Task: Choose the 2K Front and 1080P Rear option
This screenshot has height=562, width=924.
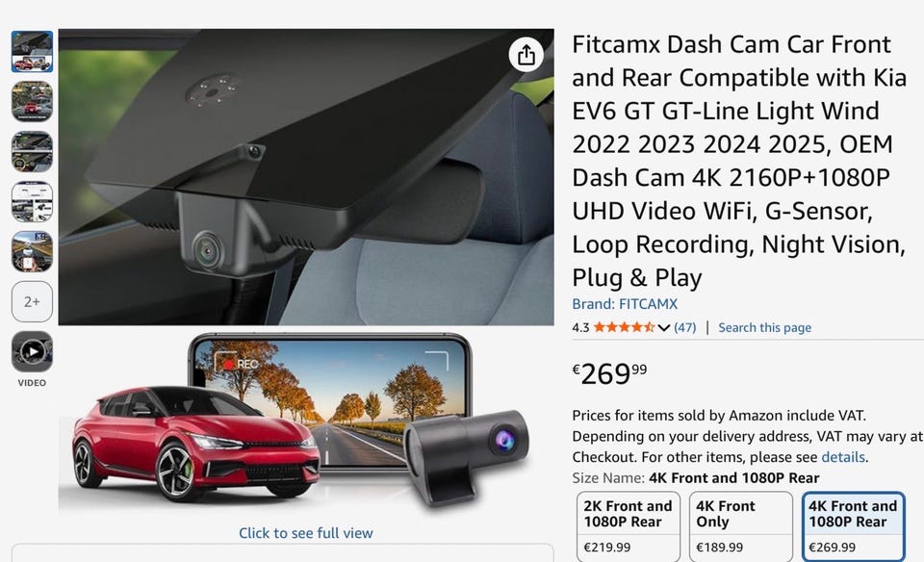Action: pyautogui.click(x=629, y=526)
